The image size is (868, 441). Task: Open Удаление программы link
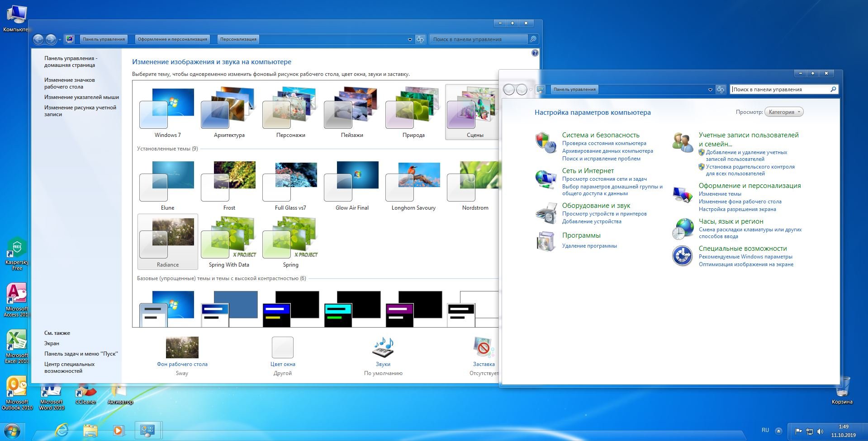tap(589, 246)
